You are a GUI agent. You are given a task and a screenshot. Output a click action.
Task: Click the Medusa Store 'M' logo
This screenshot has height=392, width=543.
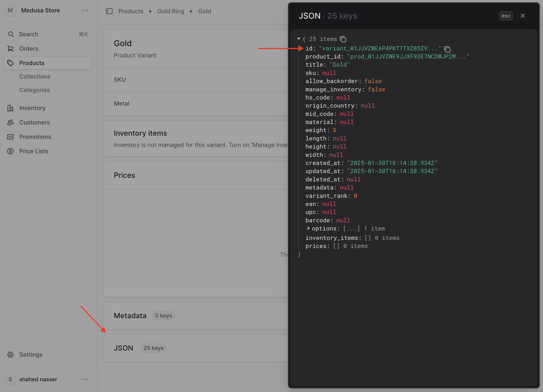[10, 10]
